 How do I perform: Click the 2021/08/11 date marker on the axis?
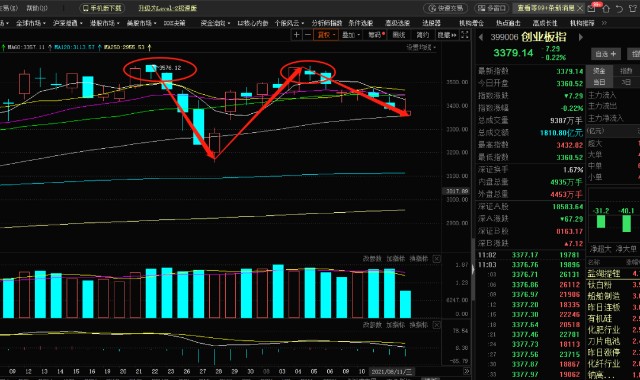coord(392,371)
